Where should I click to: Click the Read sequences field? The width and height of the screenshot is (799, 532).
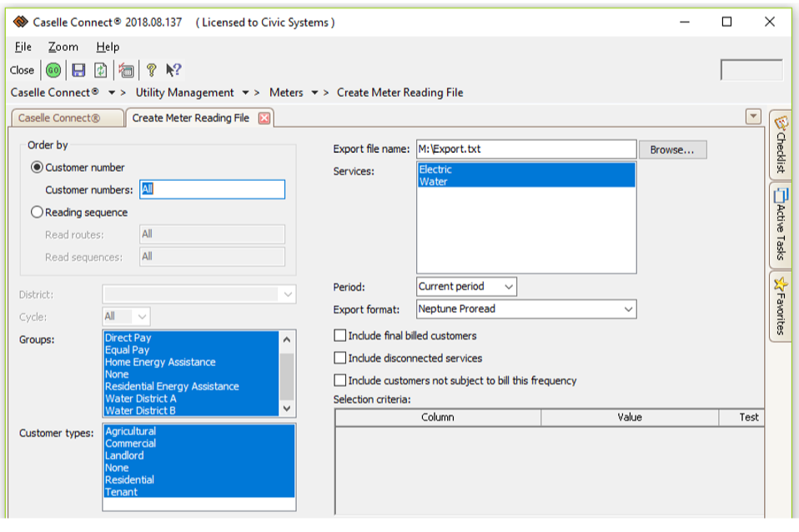(212, 256)
